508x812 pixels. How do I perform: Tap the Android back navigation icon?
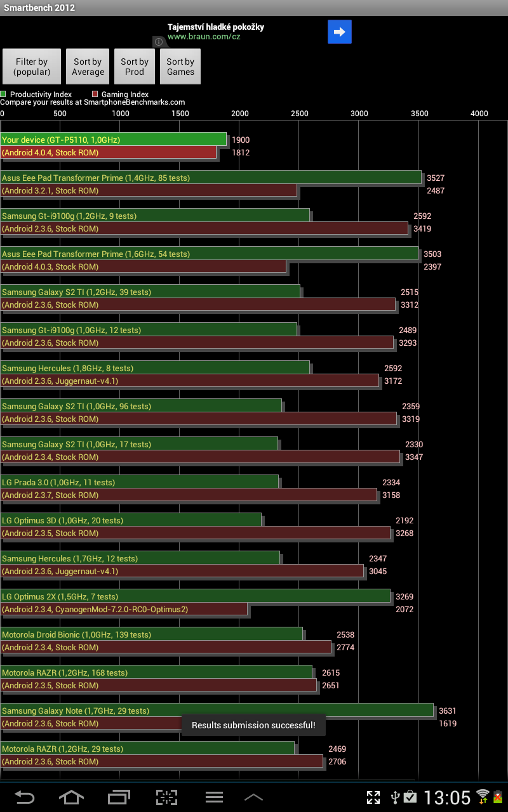25,797
